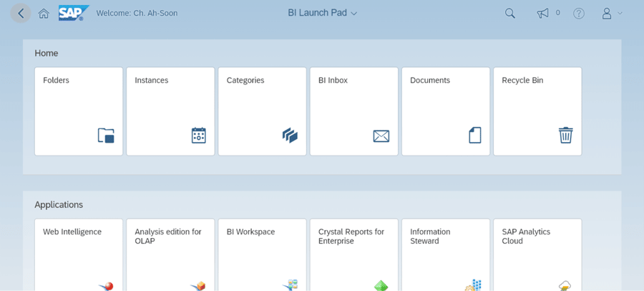Screen dimensions: 644x291
Task: Click the SAP Analytics Cloud icon
Action: click(565, 286)
